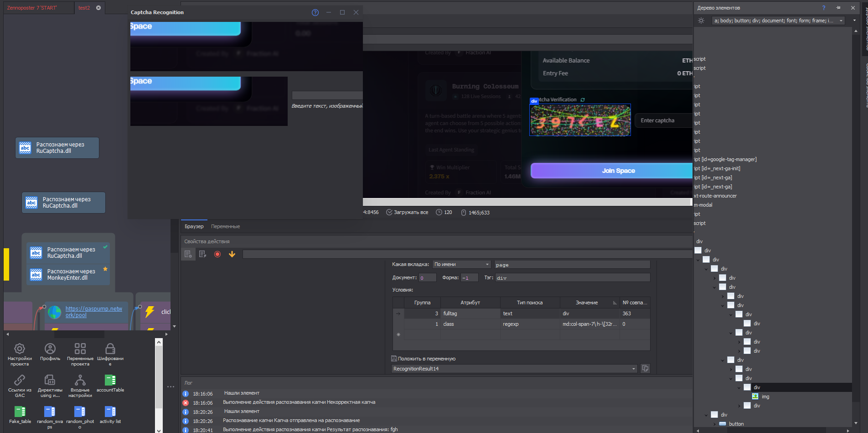The width and height of the screenshot is (868, 433).
Task: Open the element tag filter dropdown
Action: 842,21
